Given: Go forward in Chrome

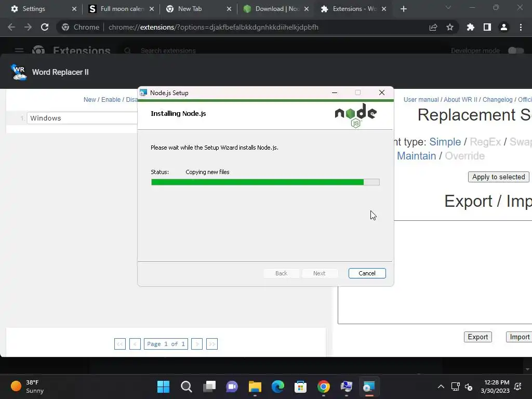Looking at the screenshot, I should [28, 27].
